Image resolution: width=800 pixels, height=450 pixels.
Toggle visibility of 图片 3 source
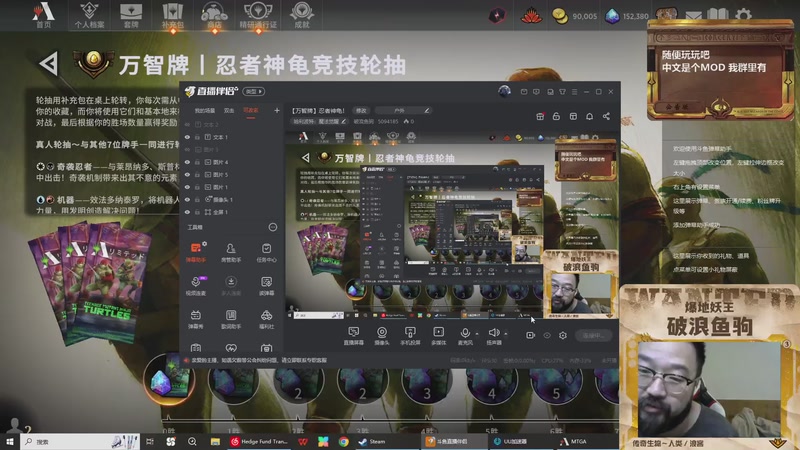187,149
